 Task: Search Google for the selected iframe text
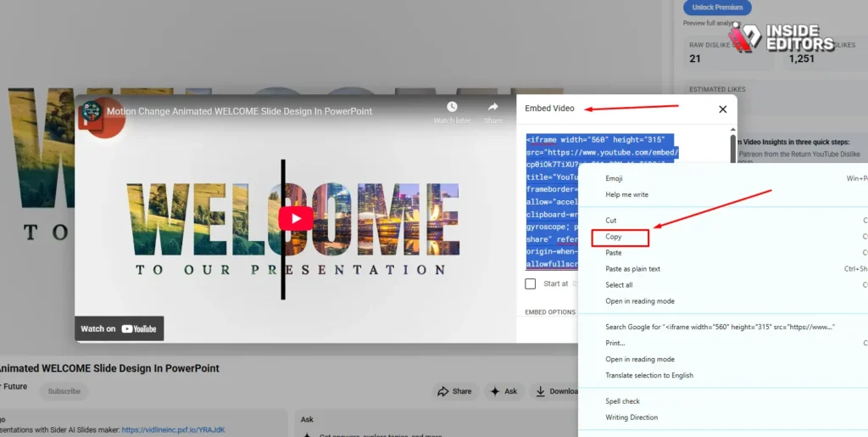point(721,327)
